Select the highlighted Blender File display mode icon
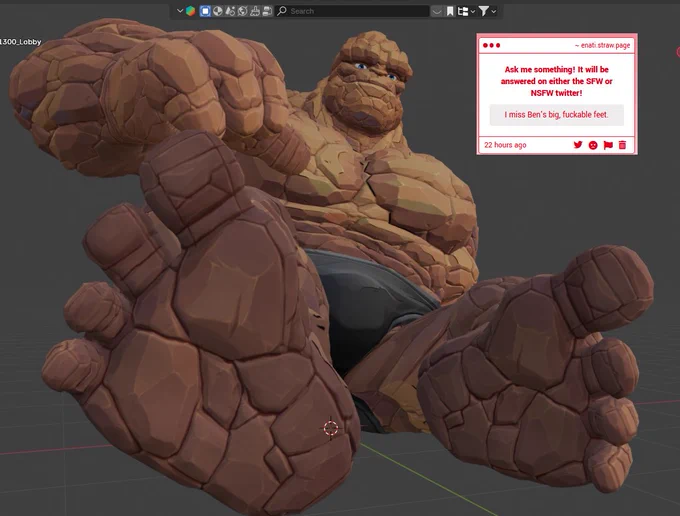The height and width of the screenshot is (516, 680). [x=205, y=11]
